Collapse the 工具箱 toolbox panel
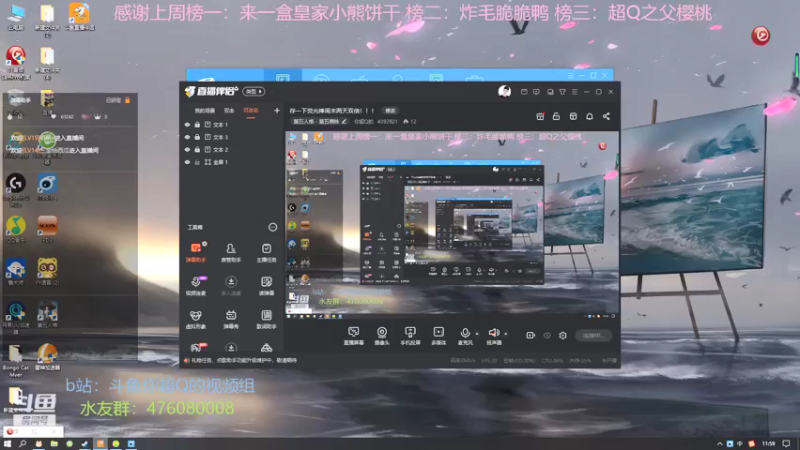The height and width of the screenshot is (450, 800). pyautogui.click(x=273, y=227)
